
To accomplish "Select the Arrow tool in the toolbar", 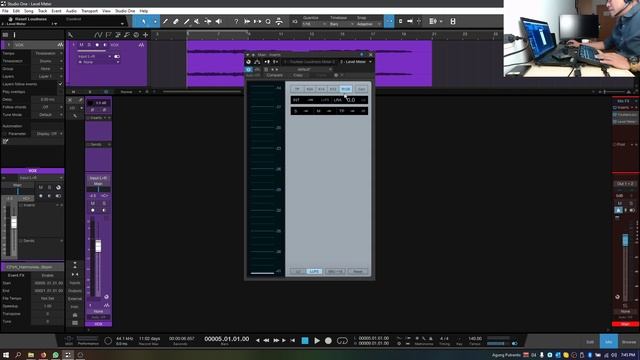I will pyautogui.click(x=144, y=21).
